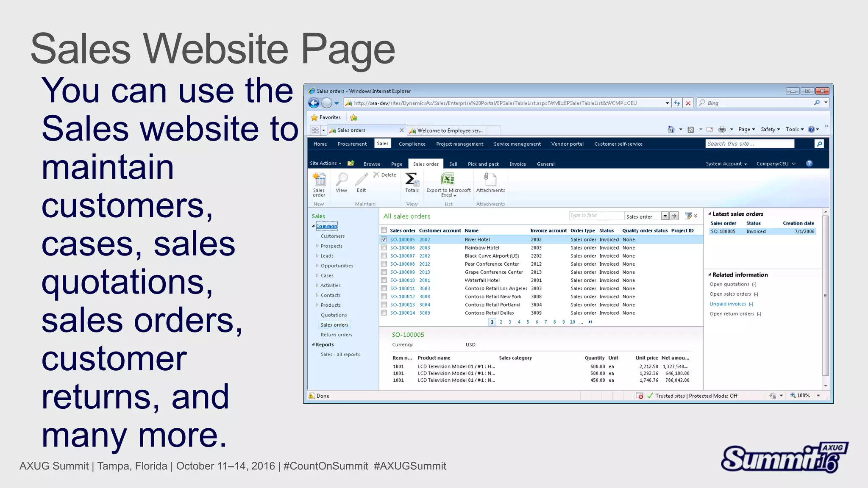This screenshot has height=488, width=868.
Task: Click the site search magnifier button
Action: [819, 144]
